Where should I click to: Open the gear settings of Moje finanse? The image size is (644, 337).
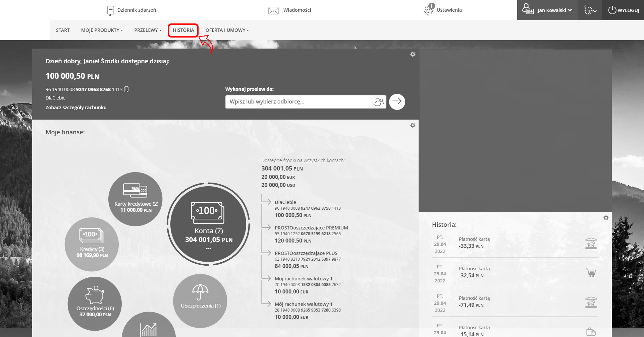coord(413,125)
